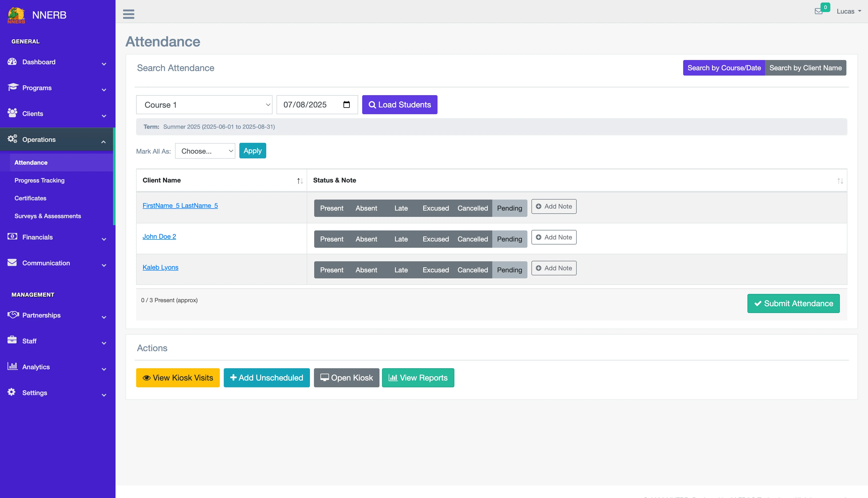Viewport: 868px width, 498px height.
Task: Click the Staff briefcase icon
Action: (x=12, y=340)
